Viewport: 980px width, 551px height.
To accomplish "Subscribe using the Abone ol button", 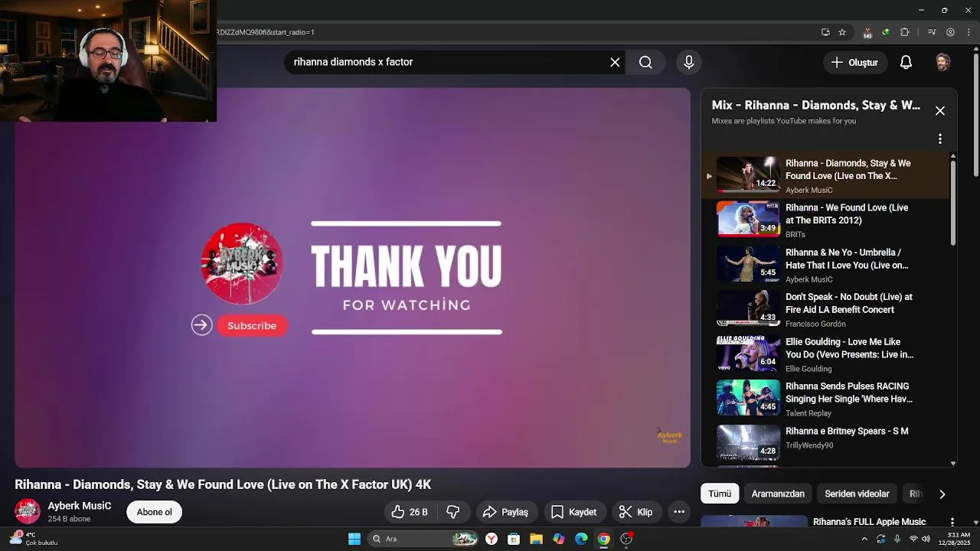I will (154, 512).
